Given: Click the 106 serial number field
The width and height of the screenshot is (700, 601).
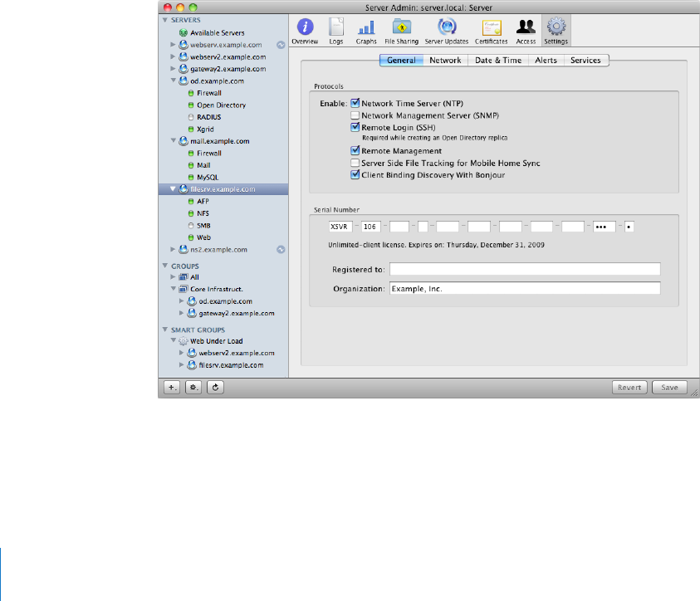Looking at the screenshot, I should [370, 227].
